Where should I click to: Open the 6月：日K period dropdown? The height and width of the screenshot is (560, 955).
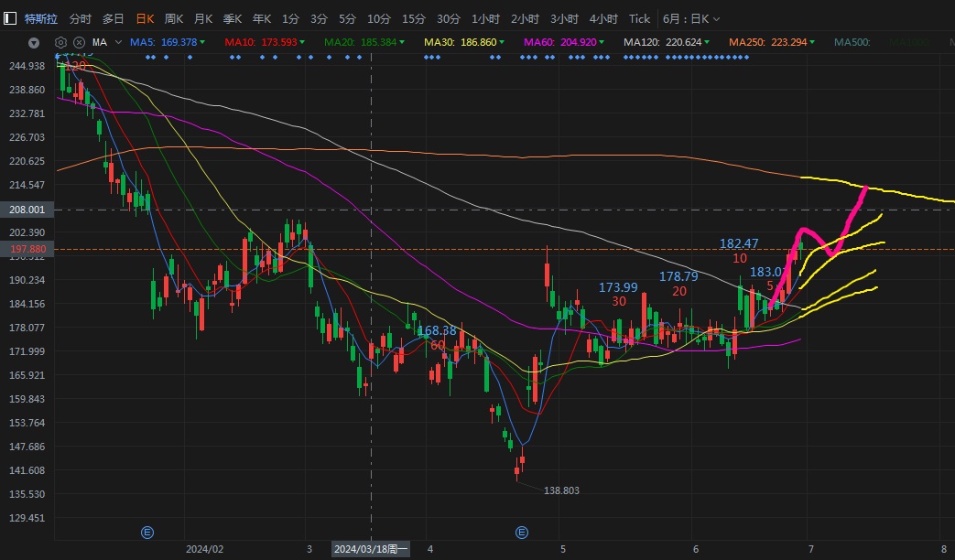coord(691,18)
